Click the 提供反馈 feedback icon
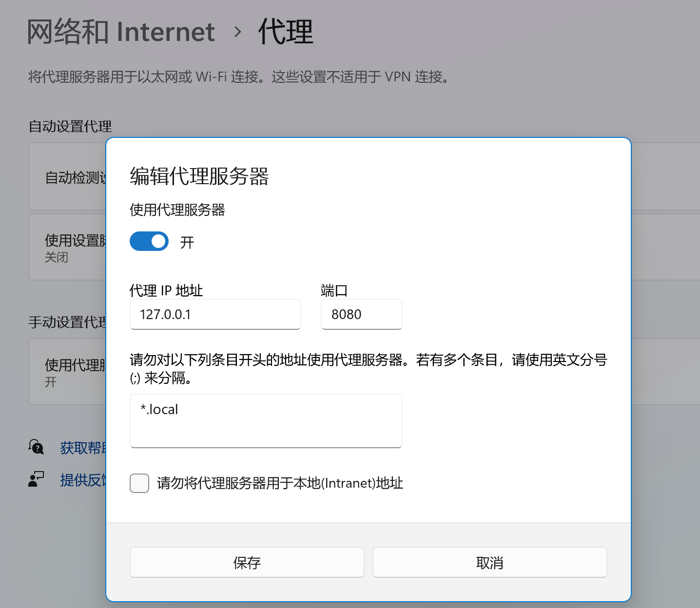 36,479
